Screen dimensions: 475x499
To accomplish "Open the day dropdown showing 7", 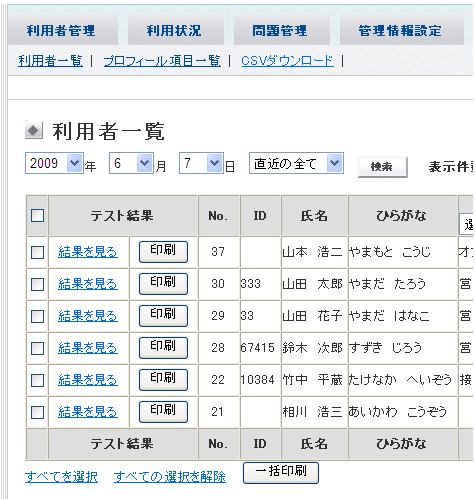I will [201, 163].
